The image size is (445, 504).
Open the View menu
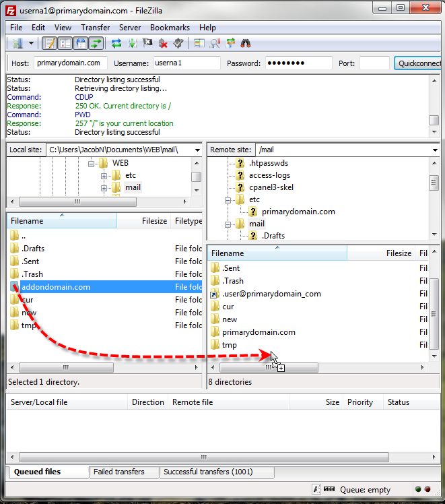tap(63, 28)
